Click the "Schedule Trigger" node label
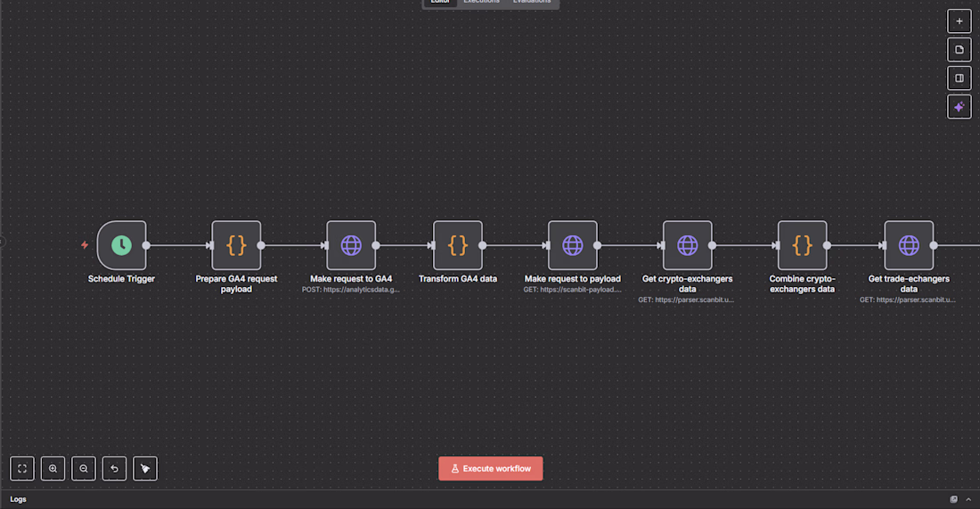This screenshot has height=509, width=980. coord(121,279)
